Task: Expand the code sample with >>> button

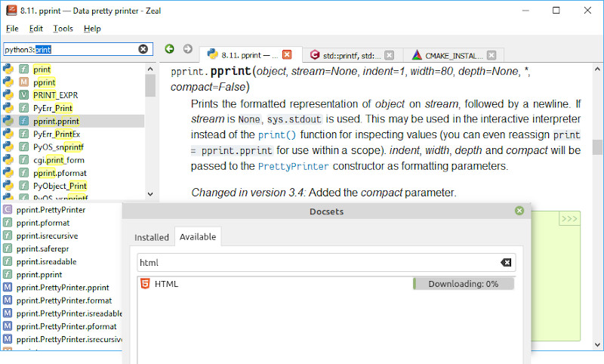Action: pos(569,219)
